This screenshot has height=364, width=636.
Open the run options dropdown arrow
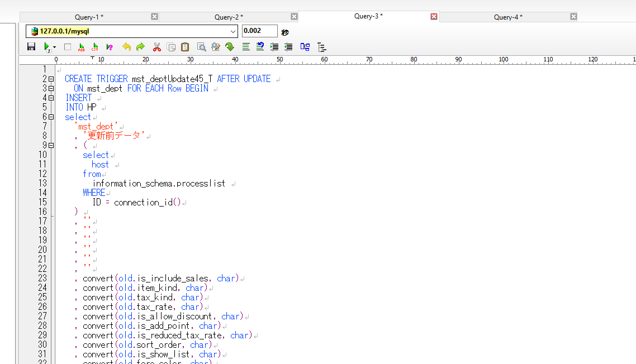click(x=54, y=47)
